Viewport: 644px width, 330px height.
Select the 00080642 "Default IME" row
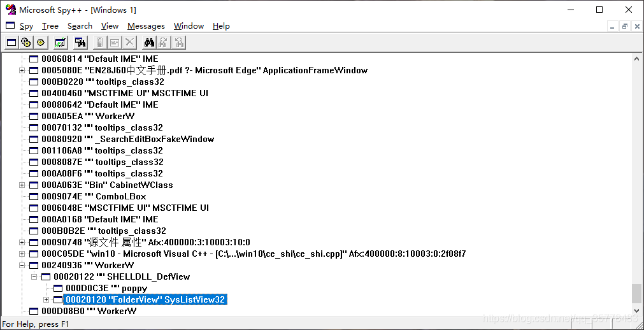click(100, 104)
